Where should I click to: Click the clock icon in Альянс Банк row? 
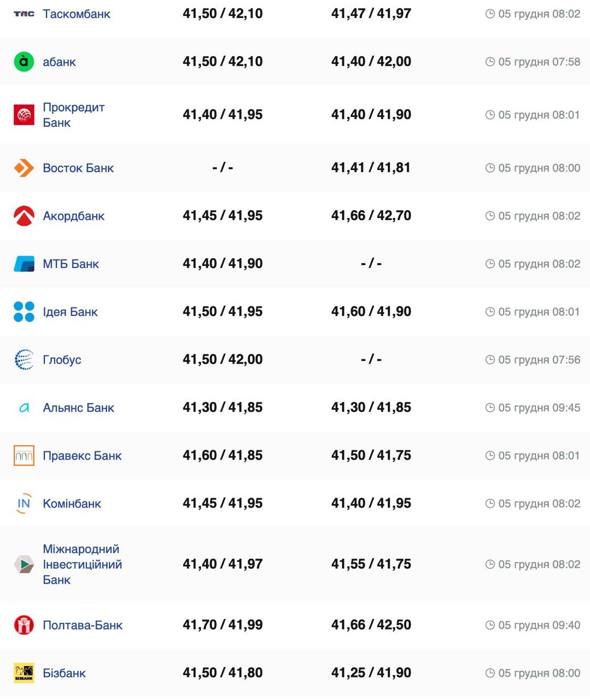coord(490,408)
